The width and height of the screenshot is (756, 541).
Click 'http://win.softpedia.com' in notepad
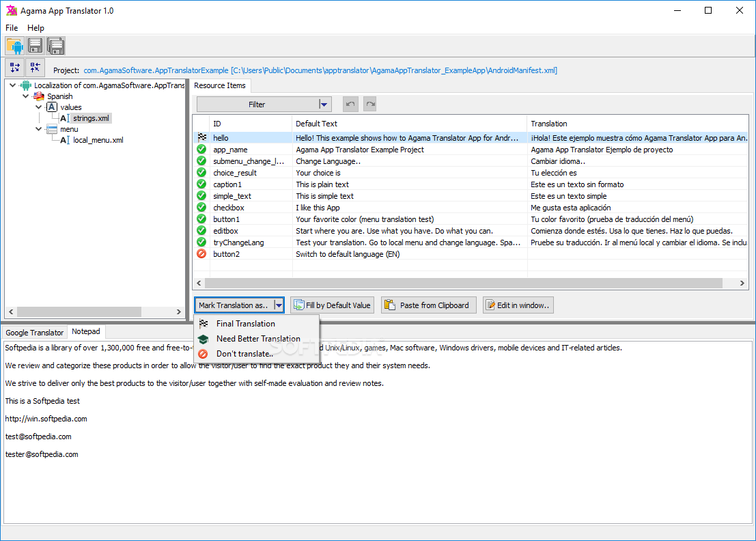point(46,419)
